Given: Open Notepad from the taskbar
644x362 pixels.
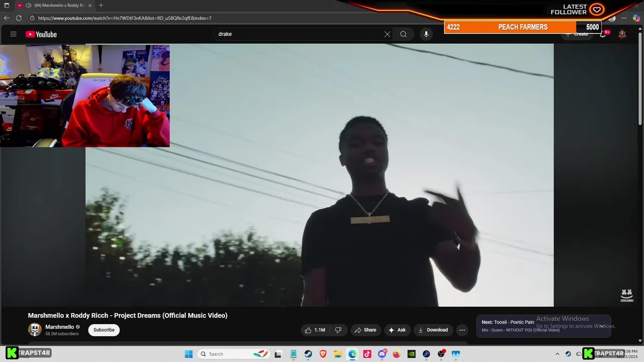Looking at the screenshot, I should [x=293, y=354].
